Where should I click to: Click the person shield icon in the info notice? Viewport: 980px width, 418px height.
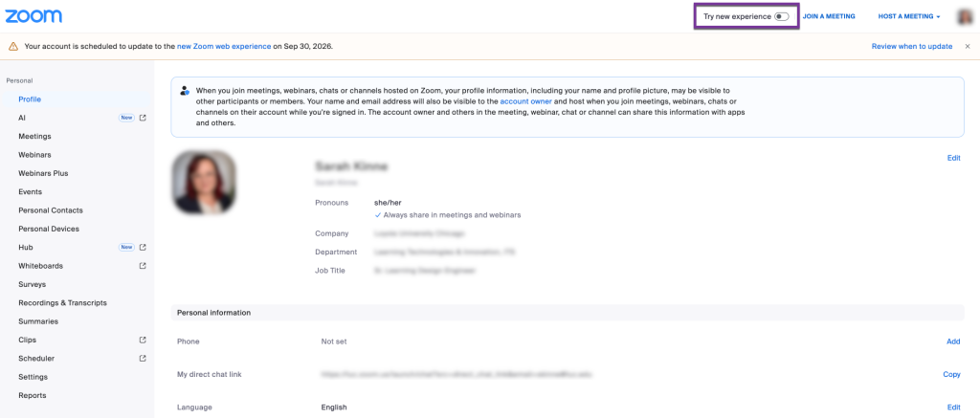click(185, 91)
